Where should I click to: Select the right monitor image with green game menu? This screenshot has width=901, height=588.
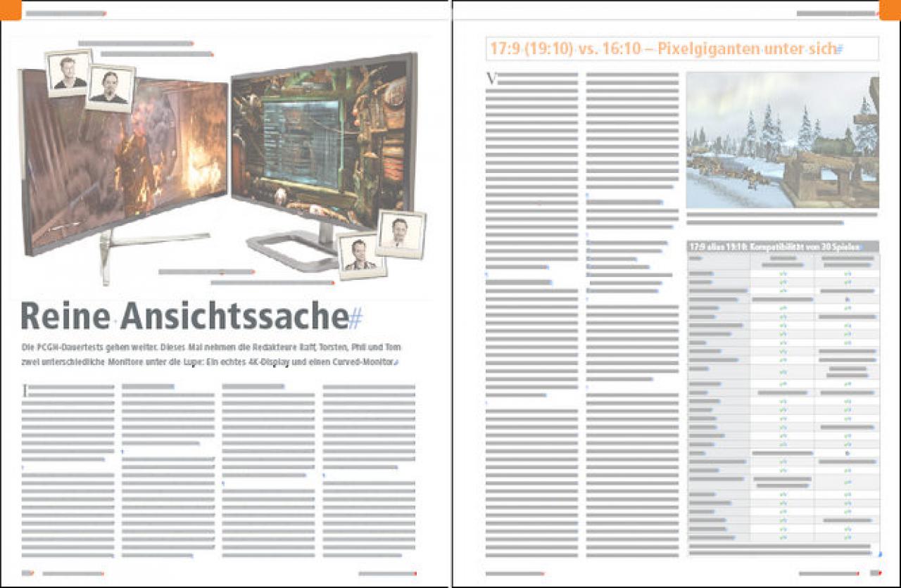pyautogui.click(x=322, y=144)
